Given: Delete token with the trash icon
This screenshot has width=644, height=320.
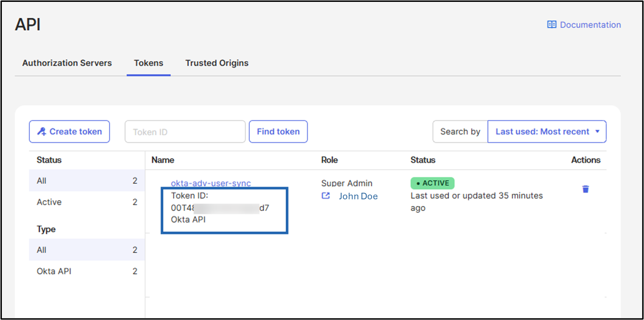Looking at the screenshot, I should [586, 189].
